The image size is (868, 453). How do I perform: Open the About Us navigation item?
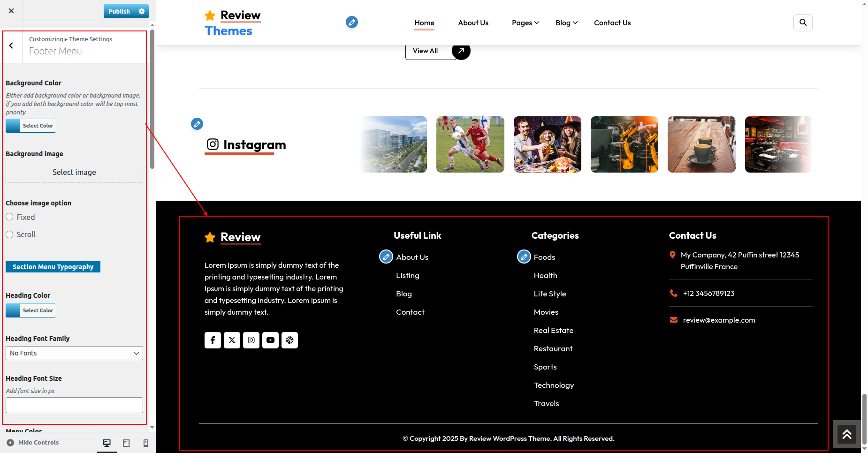pyautogui.click(x=473, y=23)
